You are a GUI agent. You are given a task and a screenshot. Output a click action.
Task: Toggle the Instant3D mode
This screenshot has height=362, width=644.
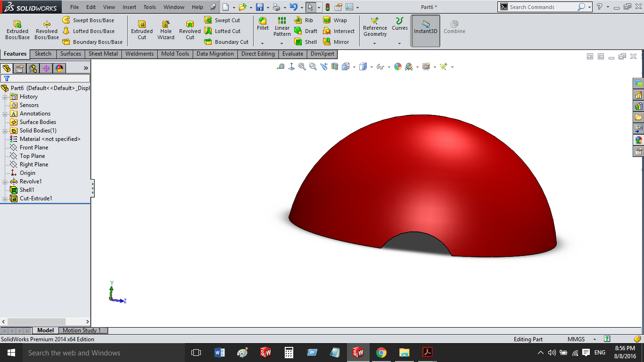click(426, 31)
